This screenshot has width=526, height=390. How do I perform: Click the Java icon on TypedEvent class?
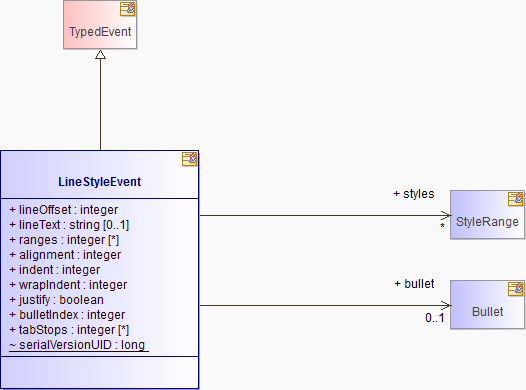128,9
